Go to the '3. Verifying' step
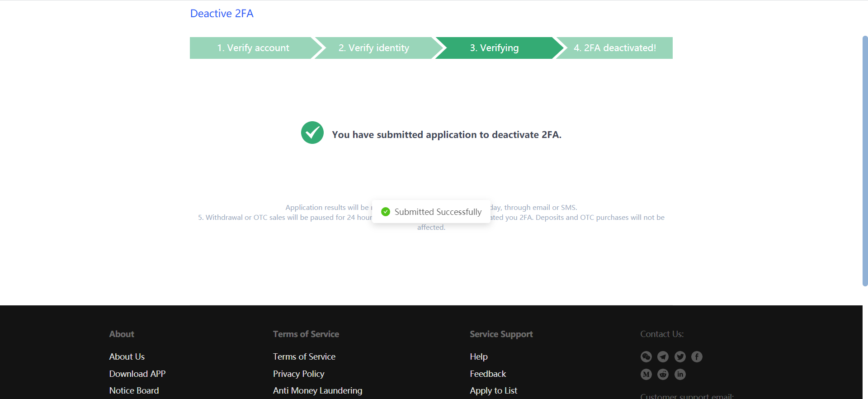 click(494, 48)
